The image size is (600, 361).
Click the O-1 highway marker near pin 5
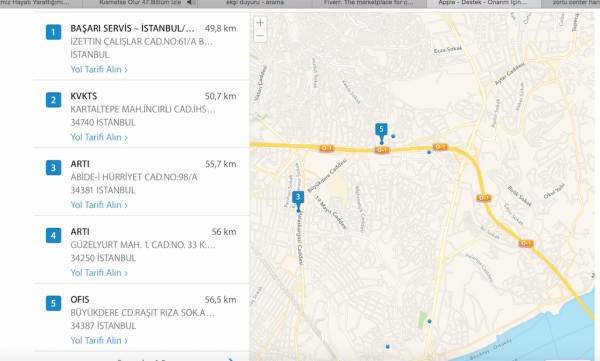(x=382, y=150)
